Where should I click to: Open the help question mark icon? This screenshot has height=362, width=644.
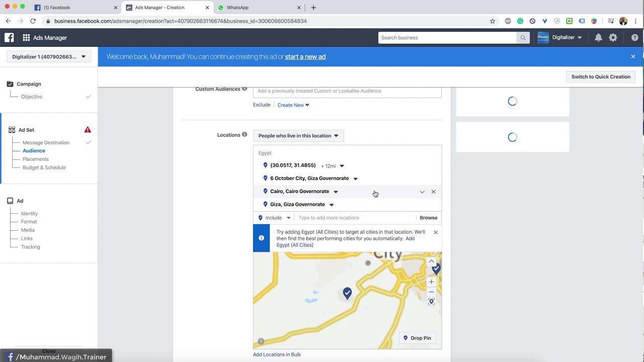[x=634, y=38]
